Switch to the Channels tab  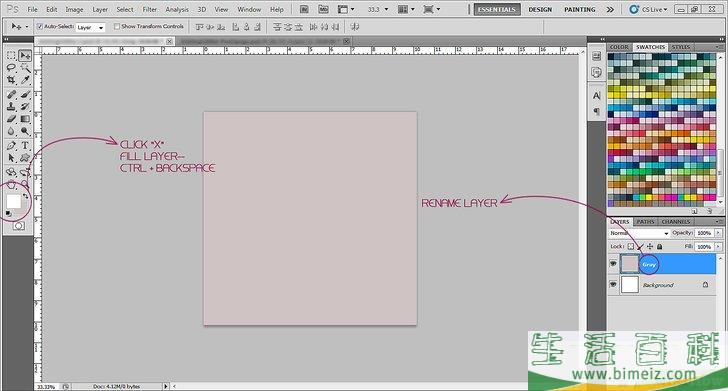(x=676, y=222)
